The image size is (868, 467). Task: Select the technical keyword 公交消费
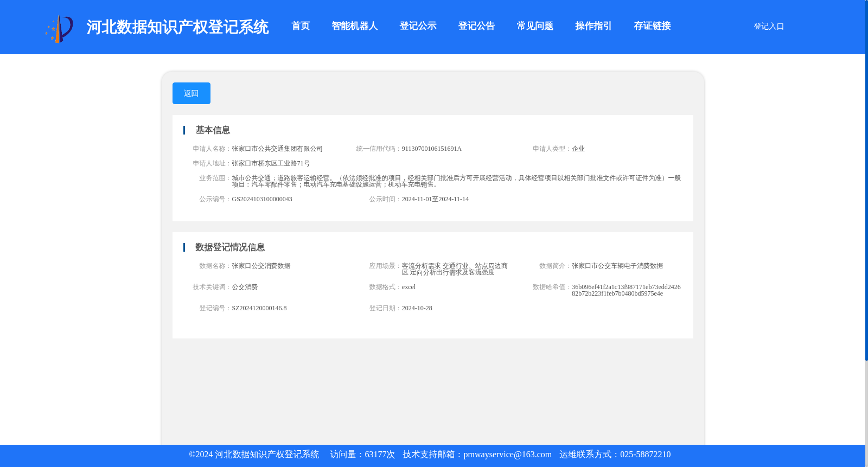click(245, 287)
